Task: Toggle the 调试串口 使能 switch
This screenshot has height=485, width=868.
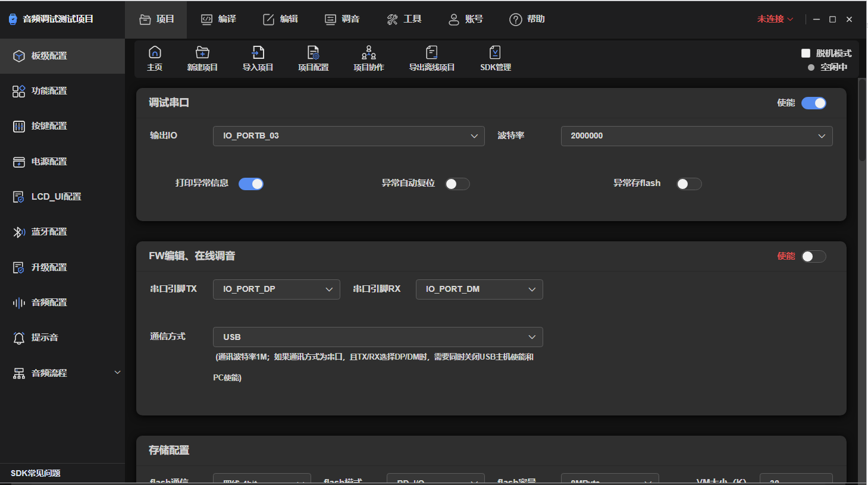Action: (x=813, y=103)
